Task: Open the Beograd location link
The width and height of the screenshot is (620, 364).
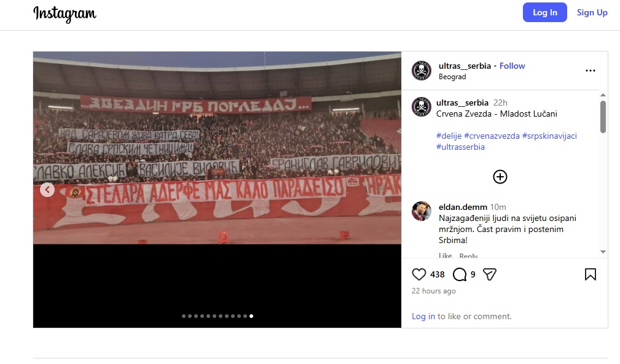Action: tap(452, 77)
